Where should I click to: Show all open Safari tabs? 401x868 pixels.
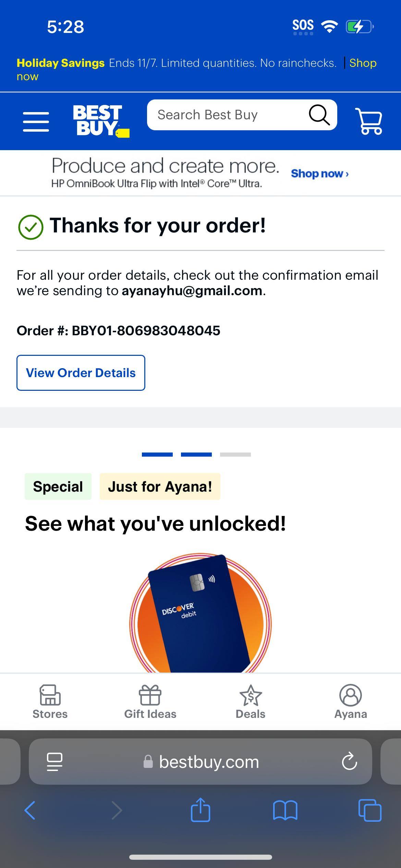coord(370,810)
